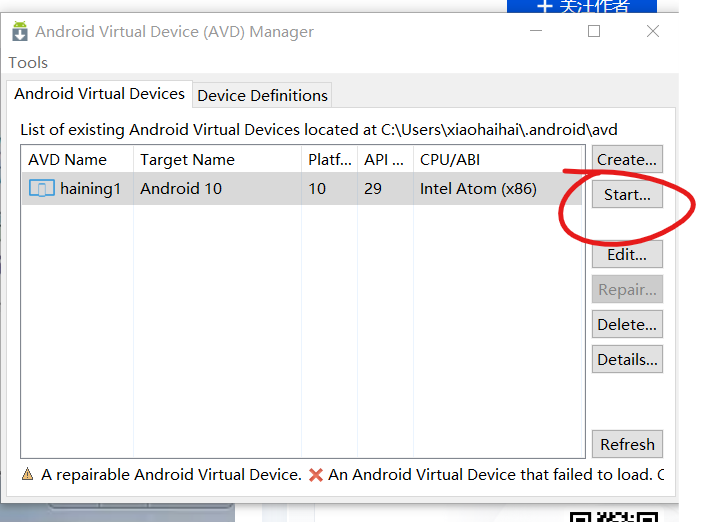Click the failed-to-load red X icon
The width and height of the screenshot is (701, 522).
pyautogui.click(x=316, y=475)
